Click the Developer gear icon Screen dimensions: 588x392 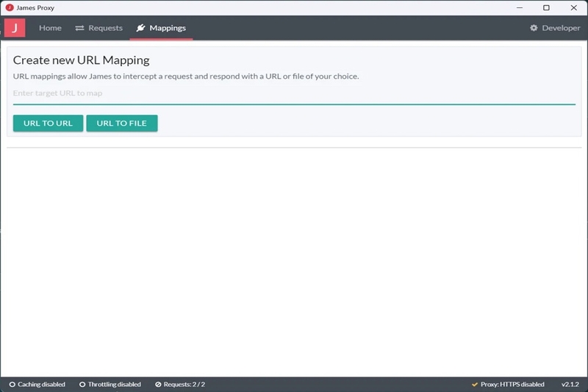(534, 28)
